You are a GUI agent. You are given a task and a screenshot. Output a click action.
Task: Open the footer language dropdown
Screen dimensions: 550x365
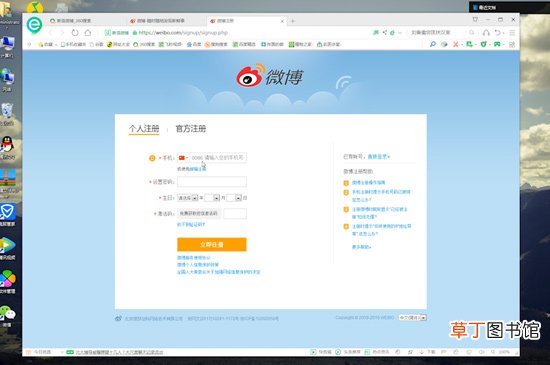(x=412, y=317)
